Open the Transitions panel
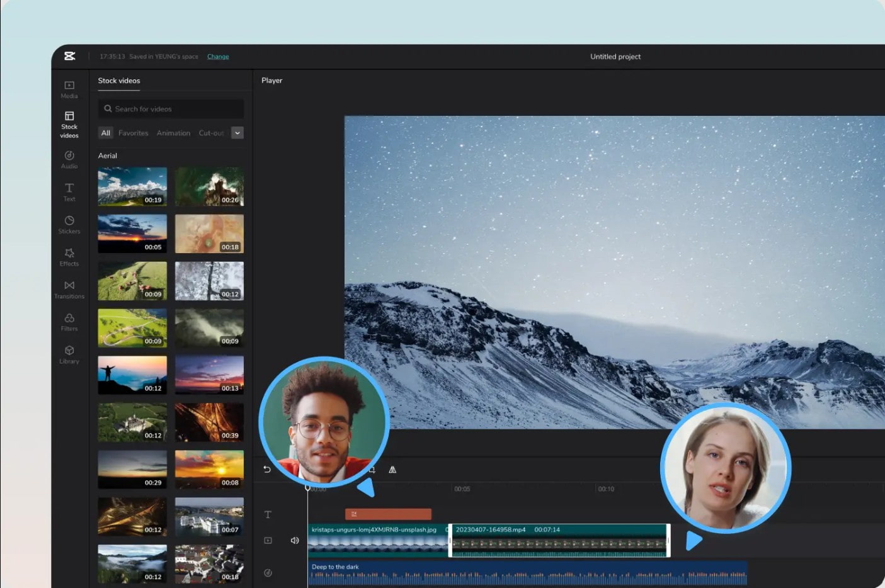Image resolution: width=885 pixels, height=588 pixels. (69, 290)
